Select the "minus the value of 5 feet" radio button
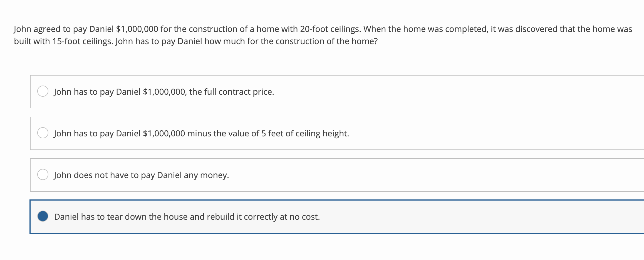The height and width of the screenshot is (260, 644). tap(43, 133)
